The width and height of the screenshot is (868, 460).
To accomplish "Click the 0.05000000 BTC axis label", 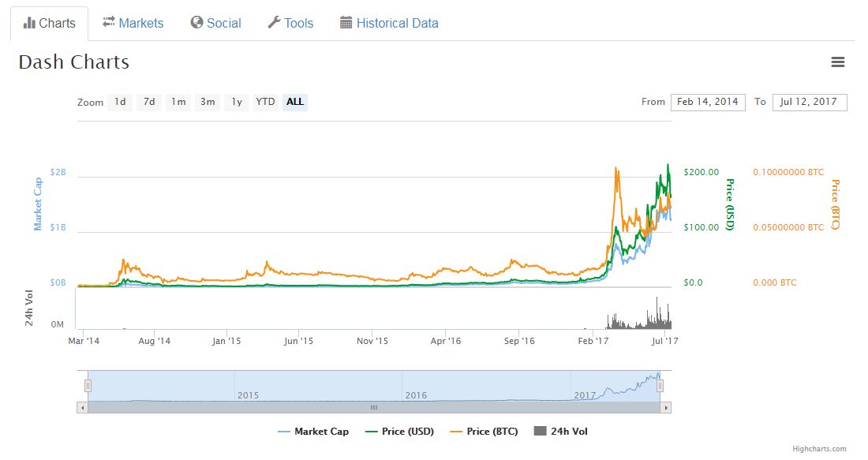I will tap(788, 227).
